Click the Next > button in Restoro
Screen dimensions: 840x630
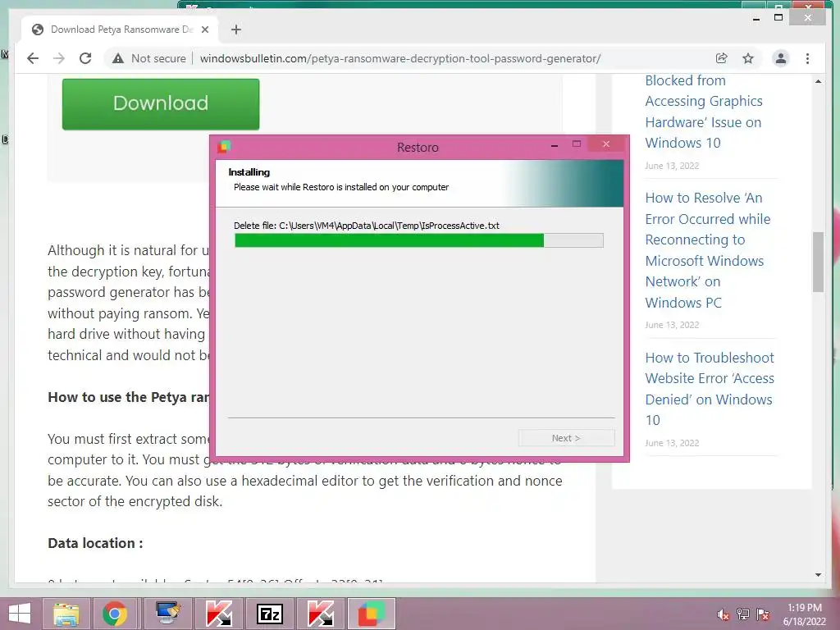[x=566, y=438]
